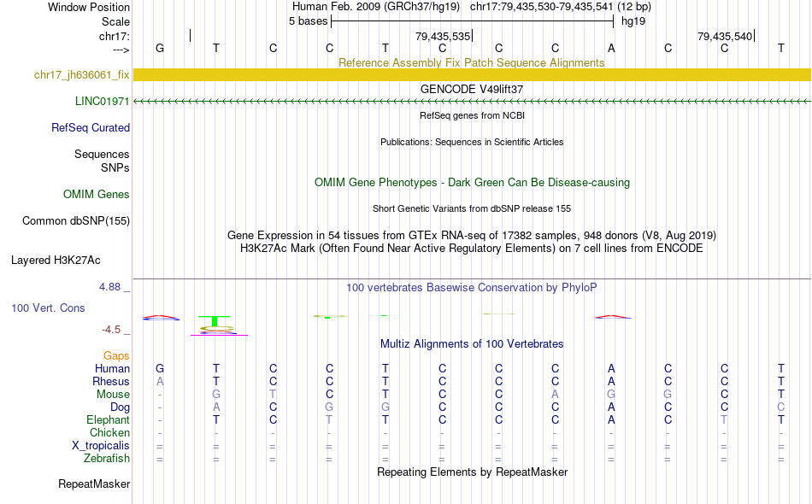Click the Rhesus row's grey A base

click(x=160, y=381)
